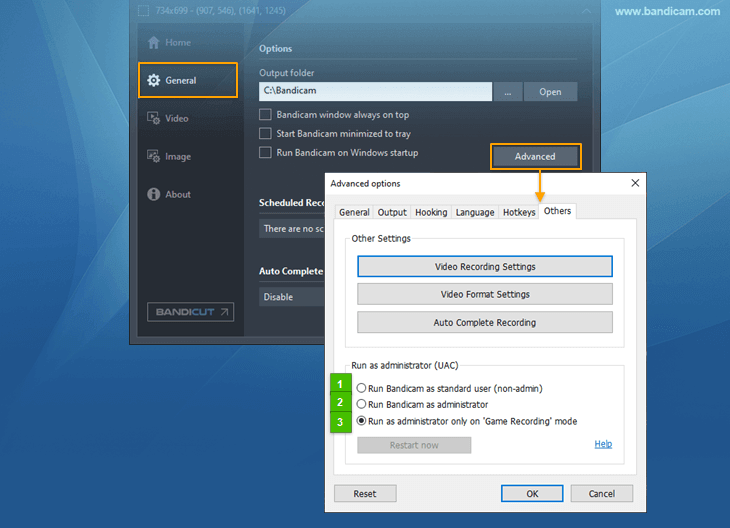Image resolution: width=730 pixels, height=528 pixels.
Task: Open the output folder with Open button
Action: (x=550, y=92)
